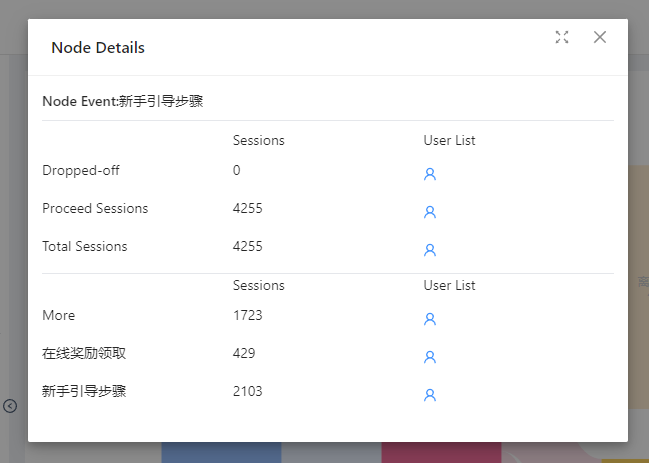Open user list for 新手引导步骤 row
Screen dimensions: 649x463
430,395
